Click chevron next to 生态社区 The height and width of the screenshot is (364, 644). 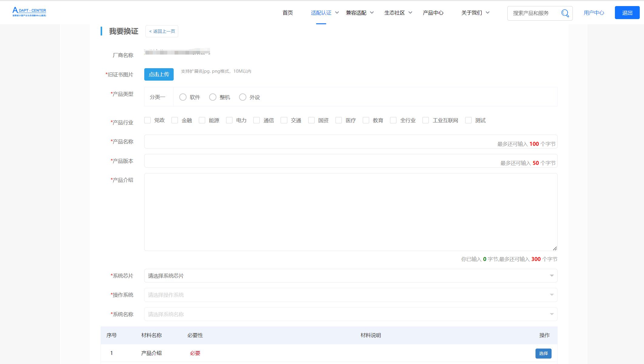(x=410, y=13)
